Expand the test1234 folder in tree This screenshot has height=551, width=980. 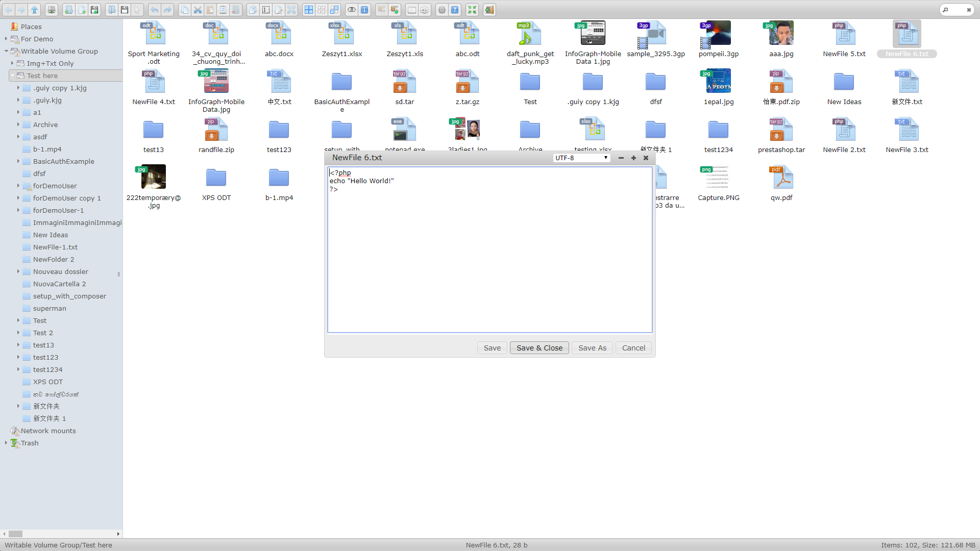click(x=18, y=369)
